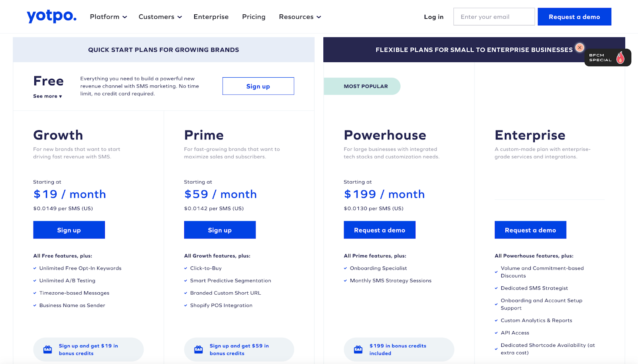Click Quick Start Plans for Growing Brands header
Viewport: 638px width, 364px height.
[x=163, y=50]
